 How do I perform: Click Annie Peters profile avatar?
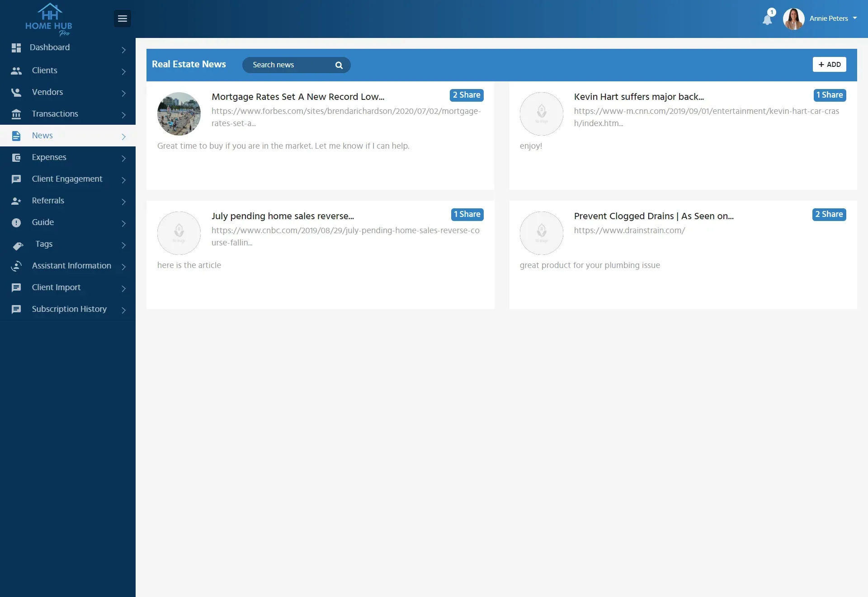pyautogui.click(x=793, y=19)
